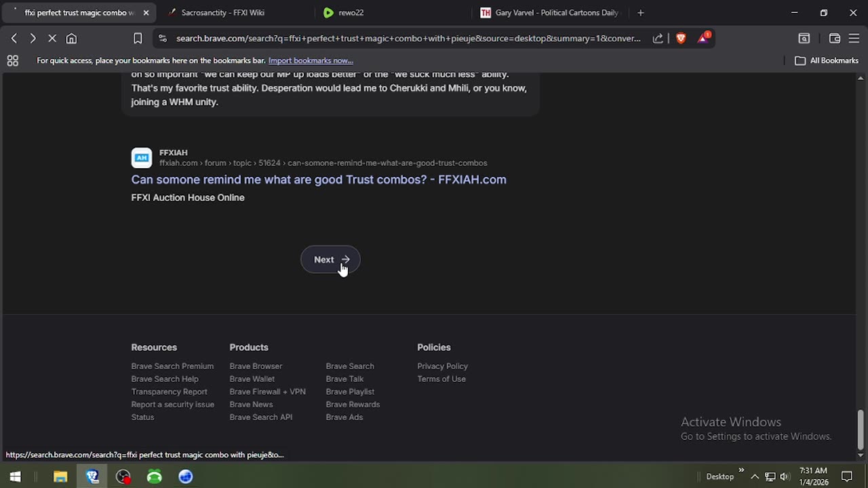Image resolution: width=868 pixels, height=488 pixels.
Task: Bookmark this page with the bookmark icon
Action: 138,39
